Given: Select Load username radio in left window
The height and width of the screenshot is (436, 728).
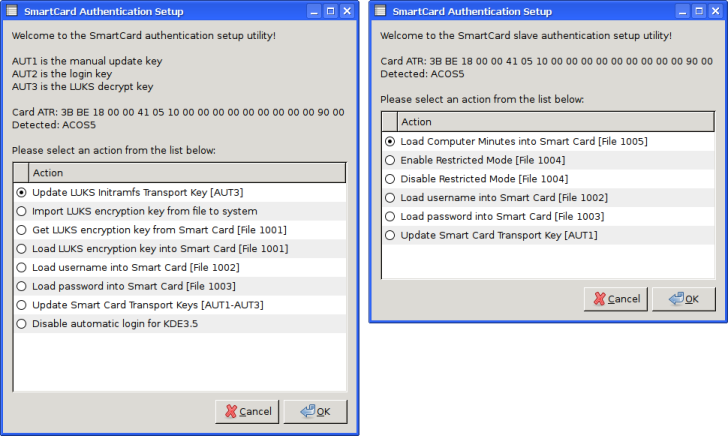Looking at the screenshot, I should (x=21, y=267).
